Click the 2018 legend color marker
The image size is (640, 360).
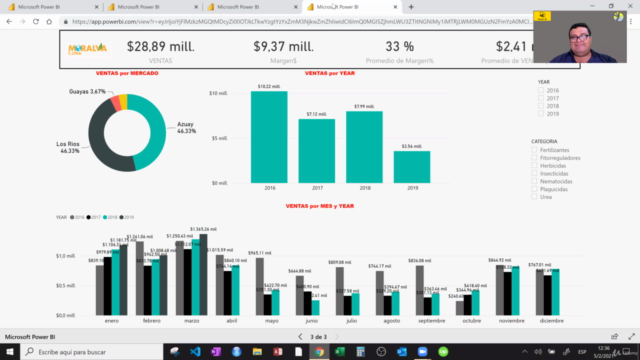(x=105, y=217)
